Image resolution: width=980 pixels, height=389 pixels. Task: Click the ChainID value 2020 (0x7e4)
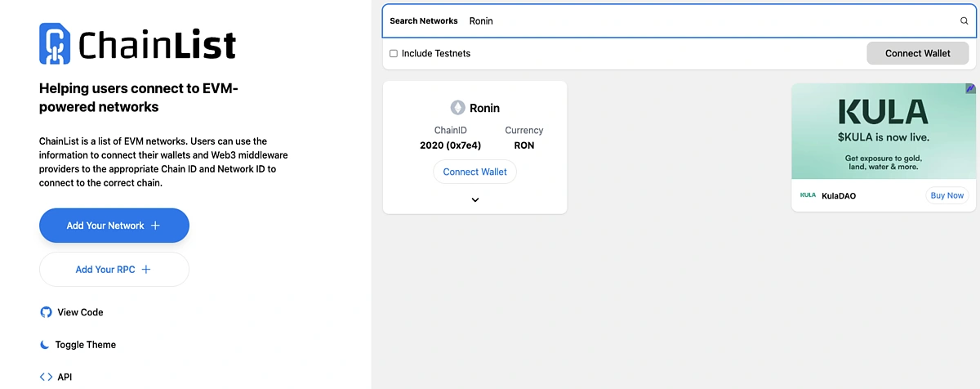pos(451,145)
